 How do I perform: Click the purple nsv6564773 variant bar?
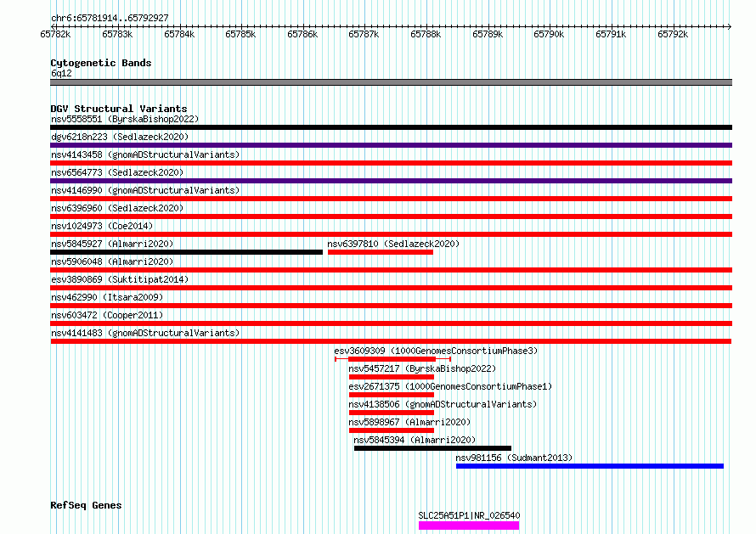[391, 181]
